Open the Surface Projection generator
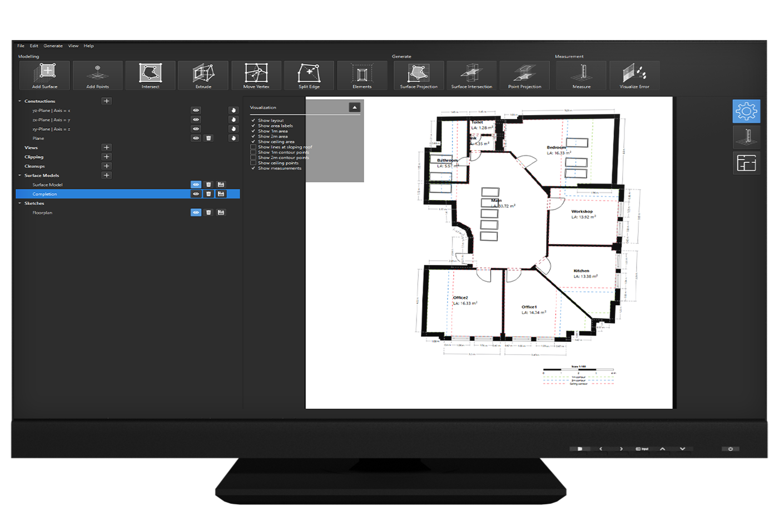779x532 pixels. tap(419, 75)
